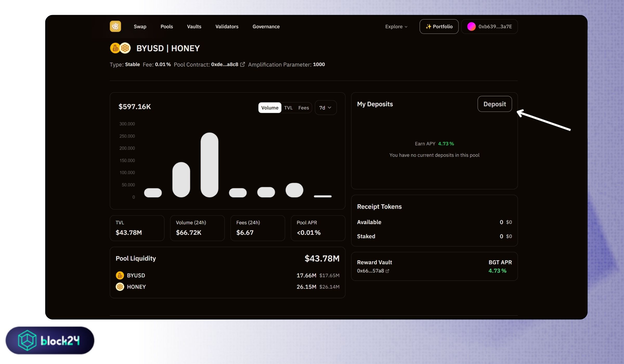Click the BYUSD label in Pool Liquidity
This screenshot has width=624, height=364.
[136, 275]
